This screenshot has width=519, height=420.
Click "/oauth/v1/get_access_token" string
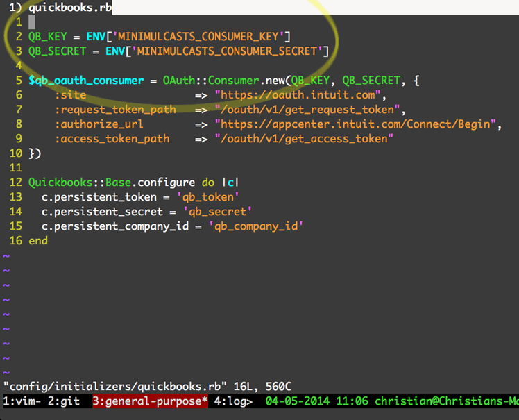click(304, 139)
